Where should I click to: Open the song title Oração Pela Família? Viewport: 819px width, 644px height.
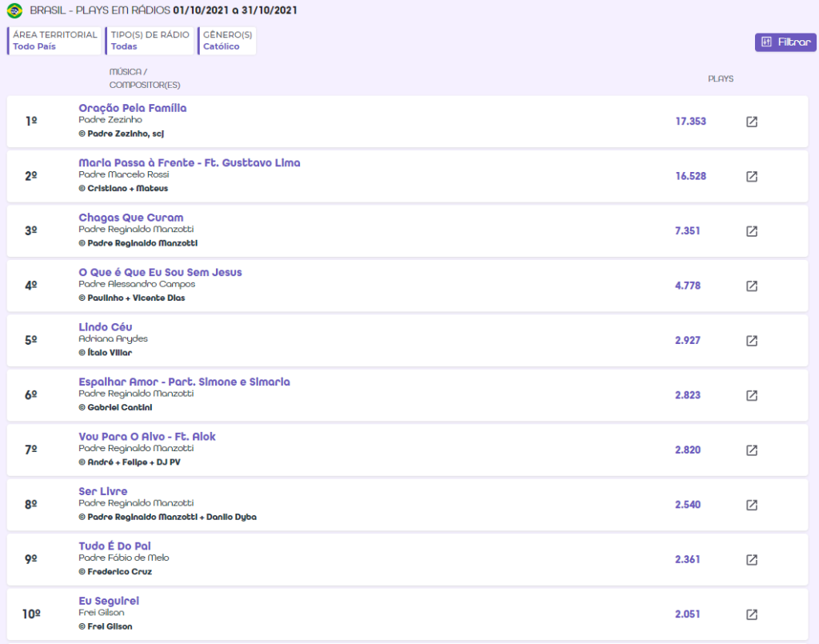(x=132, y=108)
